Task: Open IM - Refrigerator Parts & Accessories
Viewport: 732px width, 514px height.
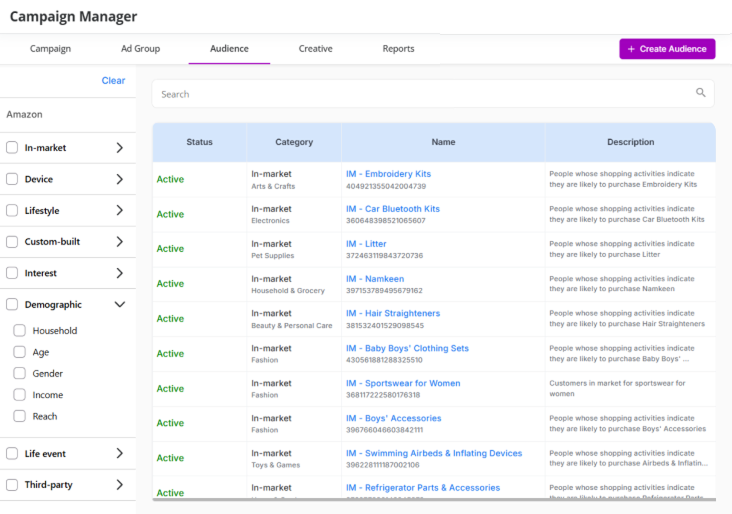Action: (423, 488)
